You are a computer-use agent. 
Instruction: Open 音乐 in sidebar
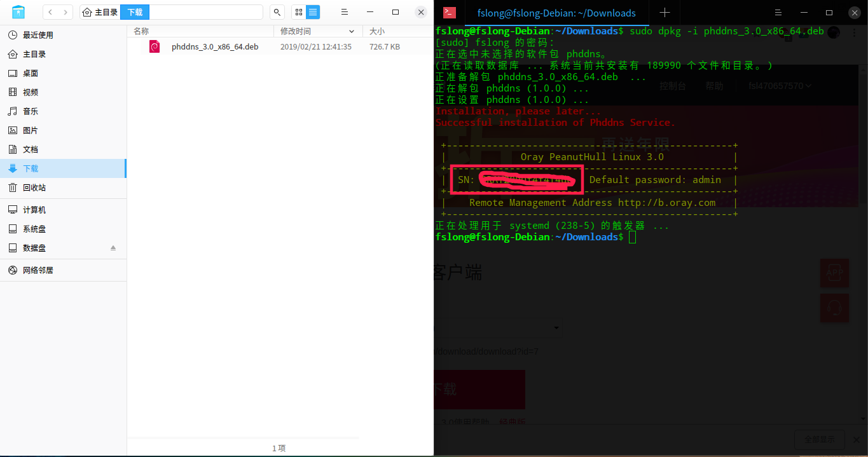63,111
